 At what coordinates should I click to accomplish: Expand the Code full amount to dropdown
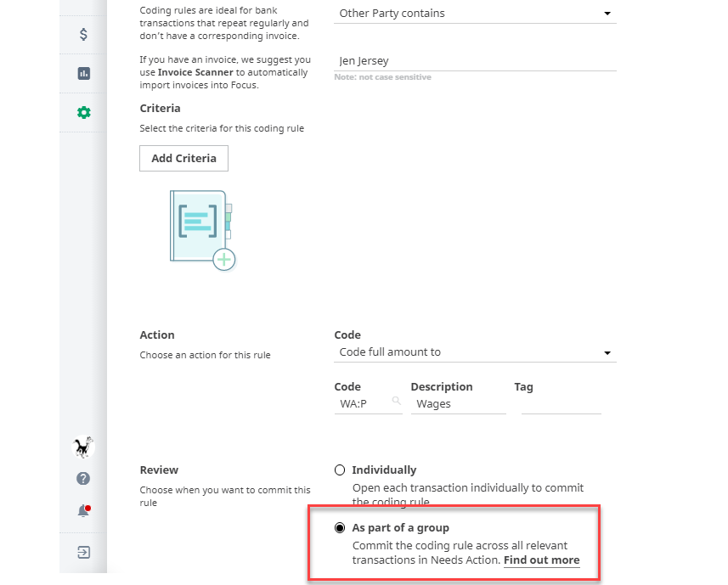(475, 352)
